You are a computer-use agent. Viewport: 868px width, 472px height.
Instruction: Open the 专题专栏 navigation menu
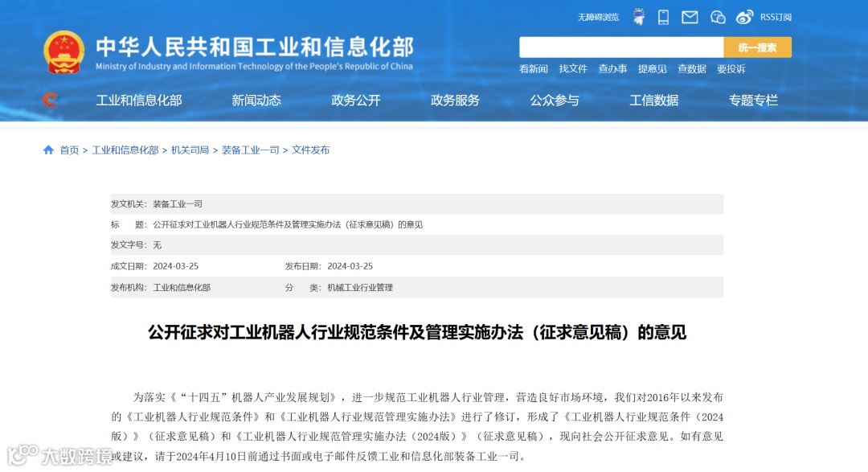(753, 101)
